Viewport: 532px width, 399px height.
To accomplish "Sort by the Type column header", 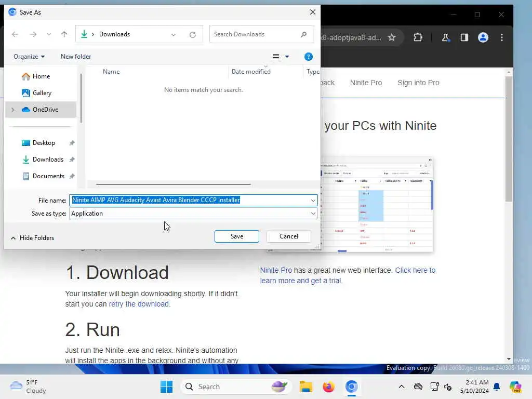I will click(x=313, y=72).
